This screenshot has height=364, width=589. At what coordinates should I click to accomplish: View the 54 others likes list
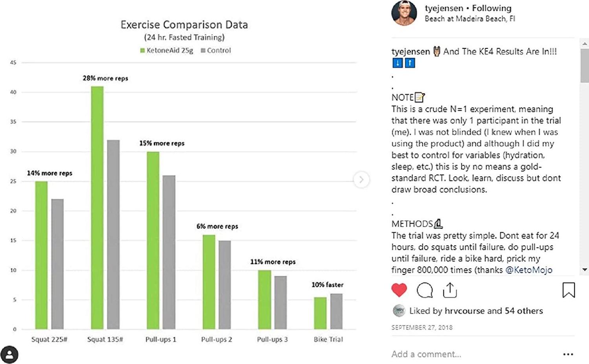coord(524,311)
